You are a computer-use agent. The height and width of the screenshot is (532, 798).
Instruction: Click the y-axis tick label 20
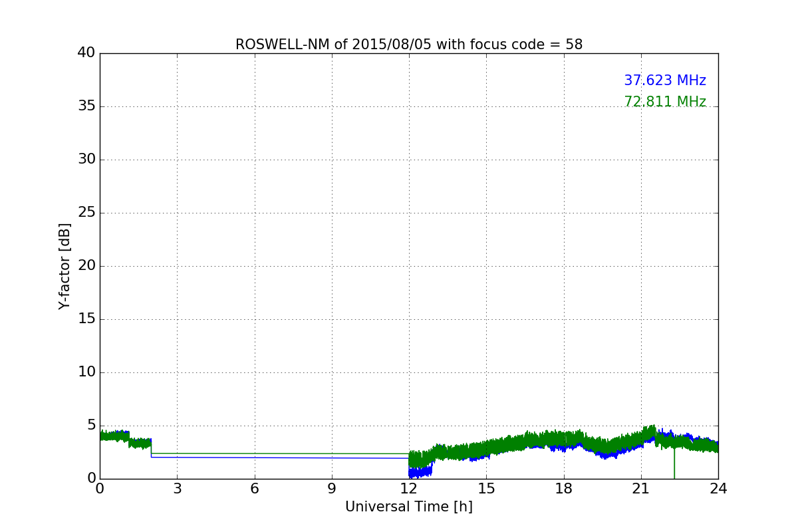click(x=86, y=266)
